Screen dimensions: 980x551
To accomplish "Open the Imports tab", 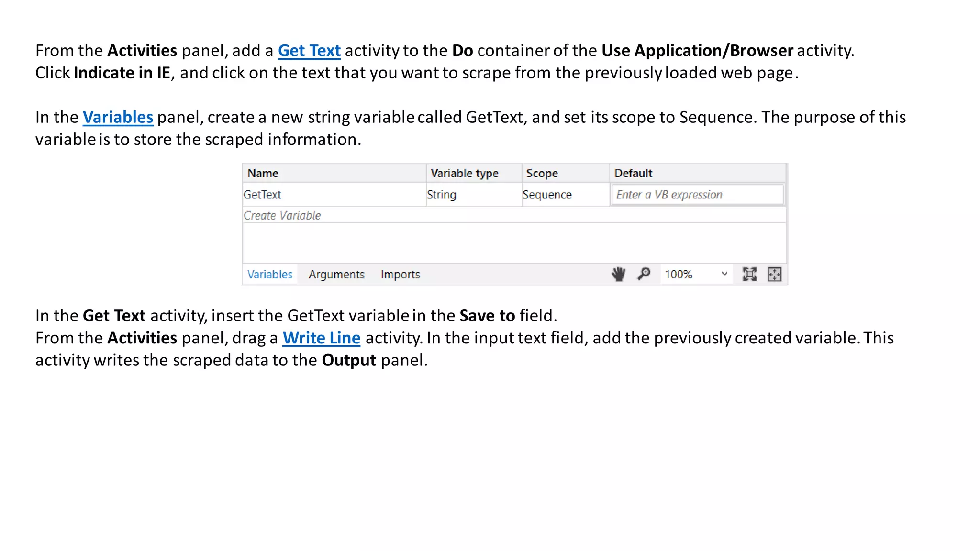I will point(400,275).
